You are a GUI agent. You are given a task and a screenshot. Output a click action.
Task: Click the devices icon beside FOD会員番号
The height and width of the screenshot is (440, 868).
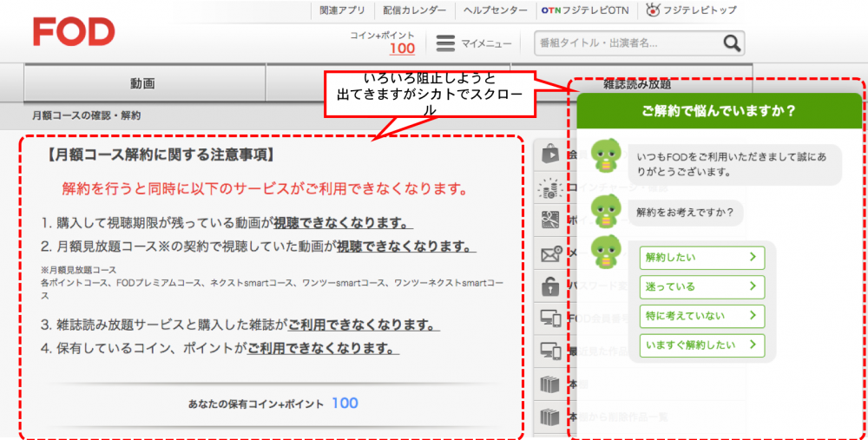tap(550, 319)
